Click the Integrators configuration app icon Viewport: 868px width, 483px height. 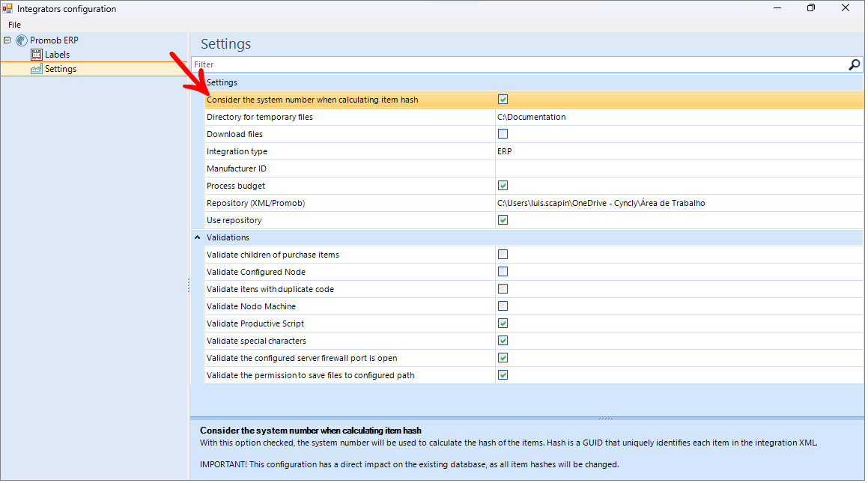click(x=7, y=8)
